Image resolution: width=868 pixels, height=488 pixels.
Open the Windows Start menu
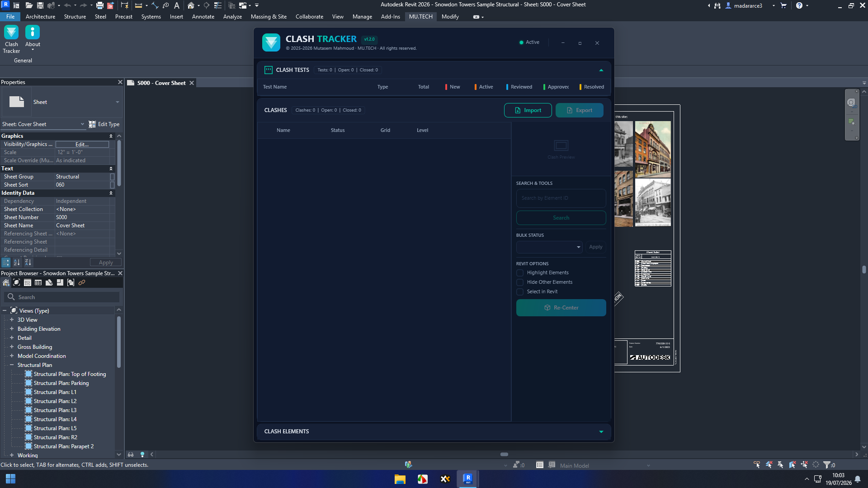pyautogui.click(x=11, y=479)
